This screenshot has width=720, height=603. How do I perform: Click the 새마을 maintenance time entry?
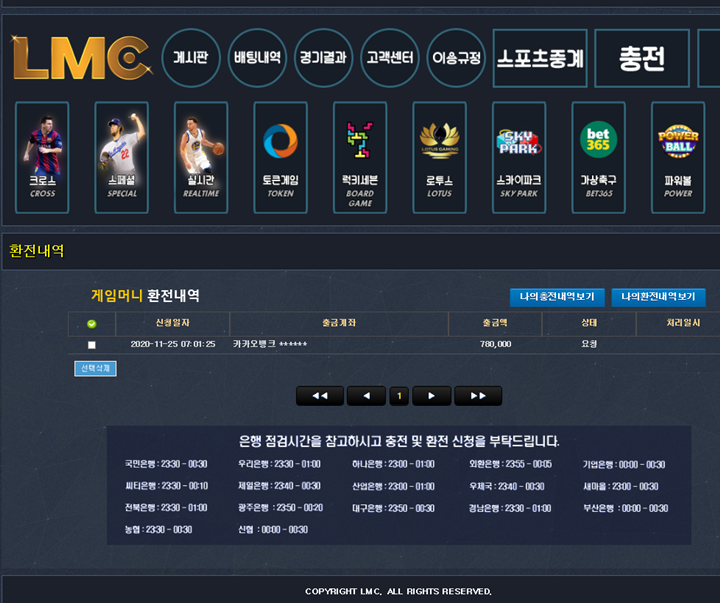click(x=621, y=486)
